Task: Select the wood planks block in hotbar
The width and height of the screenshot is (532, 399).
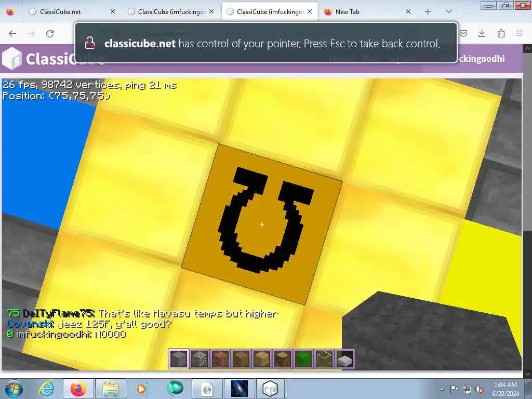Action: 262,358
